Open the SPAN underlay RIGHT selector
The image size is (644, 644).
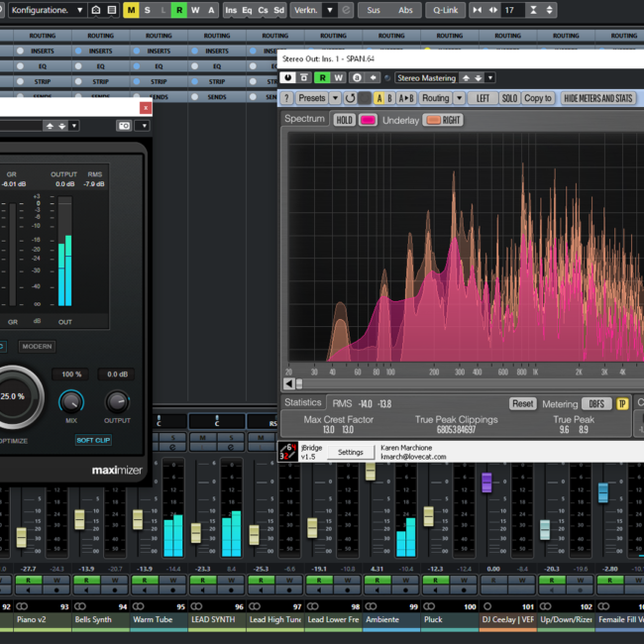tap(444, 120)
